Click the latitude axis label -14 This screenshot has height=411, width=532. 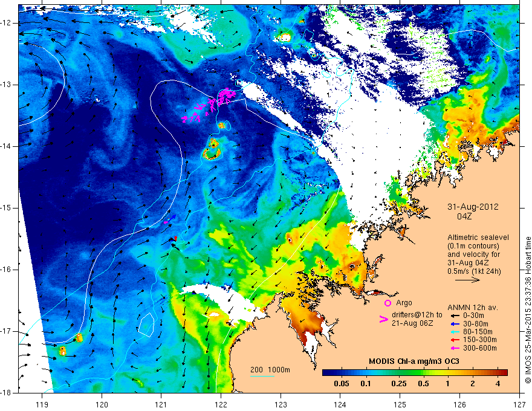click(x=6, y=146)
